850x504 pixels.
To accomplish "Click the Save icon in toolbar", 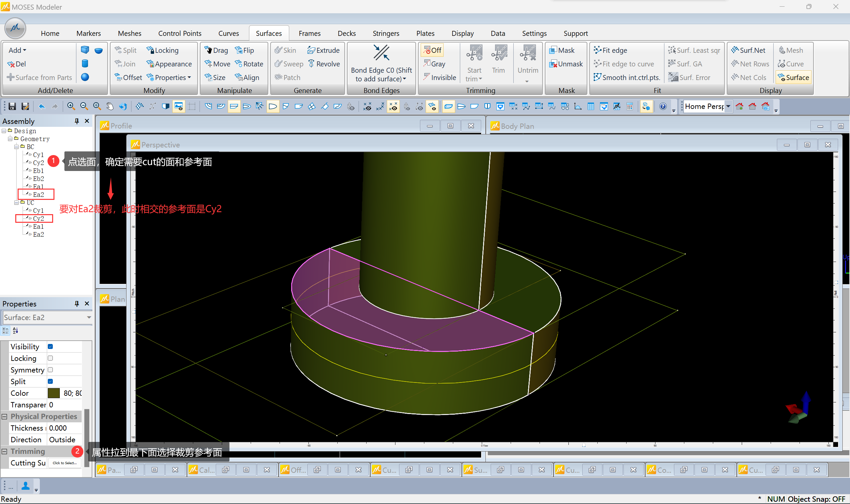I will (x=12, y=106).
